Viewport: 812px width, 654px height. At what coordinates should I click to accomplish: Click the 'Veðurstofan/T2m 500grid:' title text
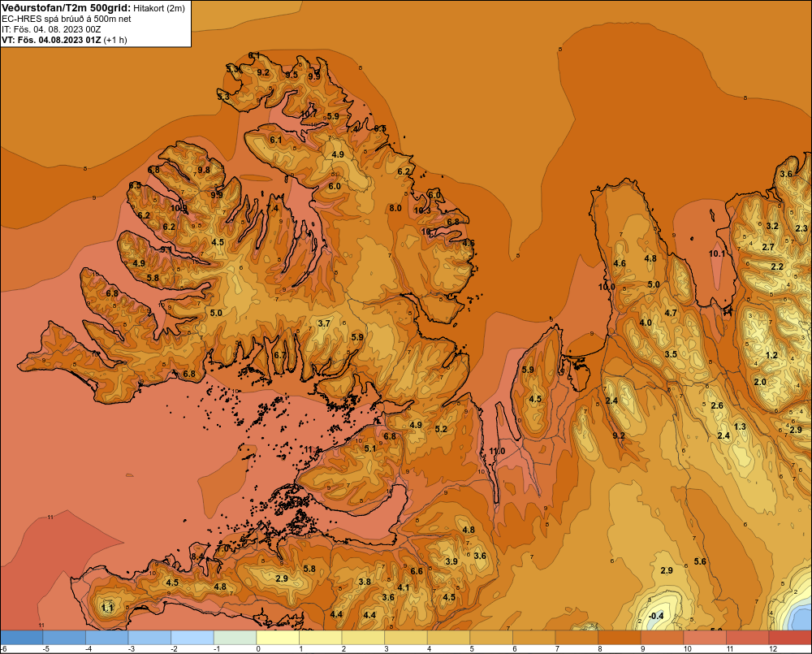(66, 8)
